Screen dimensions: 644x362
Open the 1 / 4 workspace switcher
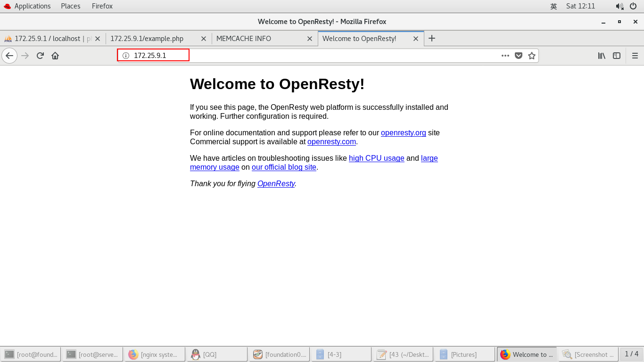tap(632, 354)
